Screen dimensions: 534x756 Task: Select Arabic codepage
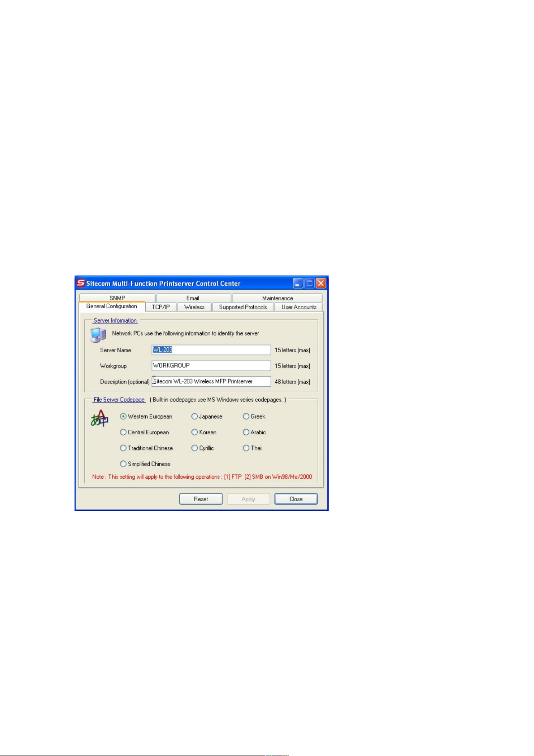tap(254, 432)
